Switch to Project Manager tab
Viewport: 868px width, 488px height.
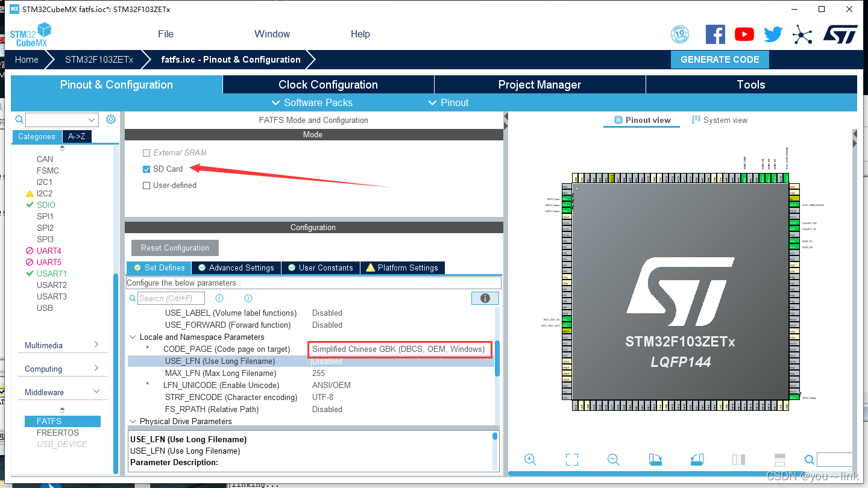tap(539, 85)
